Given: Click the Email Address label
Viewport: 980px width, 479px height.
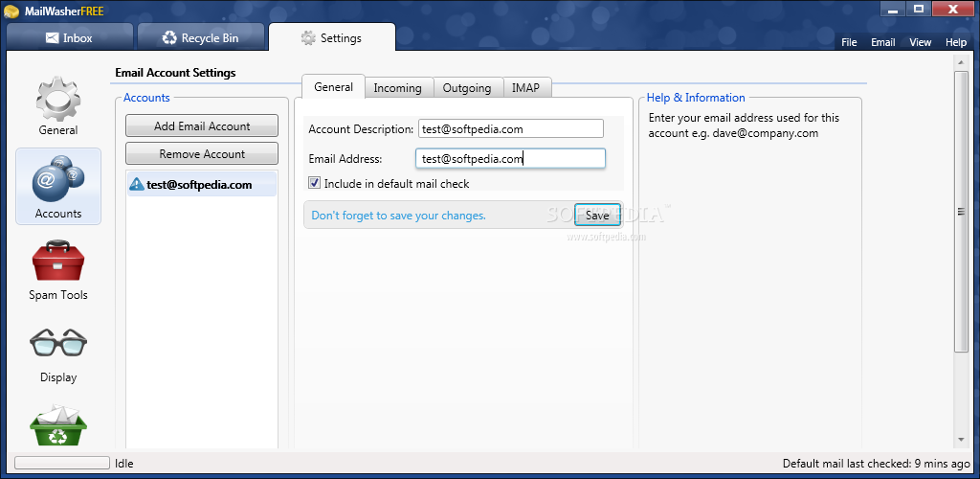Looking at the screenshot, I should pyautogui.click(x=345, y=159).
